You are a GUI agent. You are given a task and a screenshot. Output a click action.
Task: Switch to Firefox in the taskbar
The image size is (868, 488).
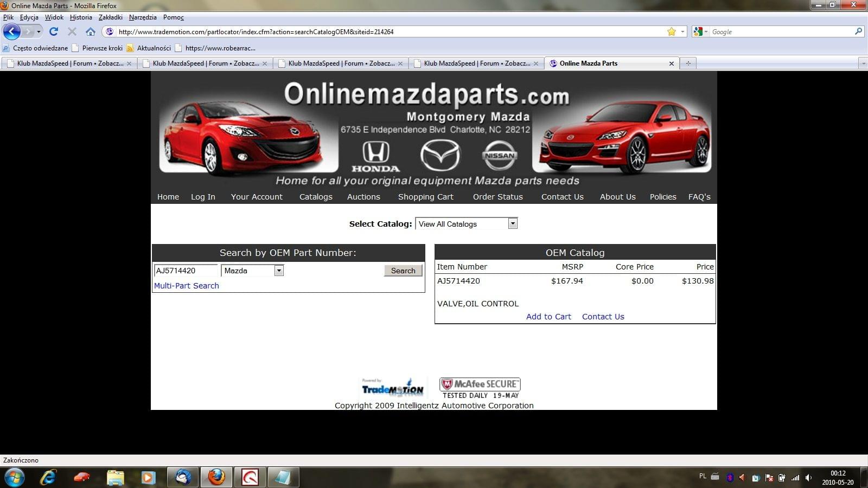point(216,477)
